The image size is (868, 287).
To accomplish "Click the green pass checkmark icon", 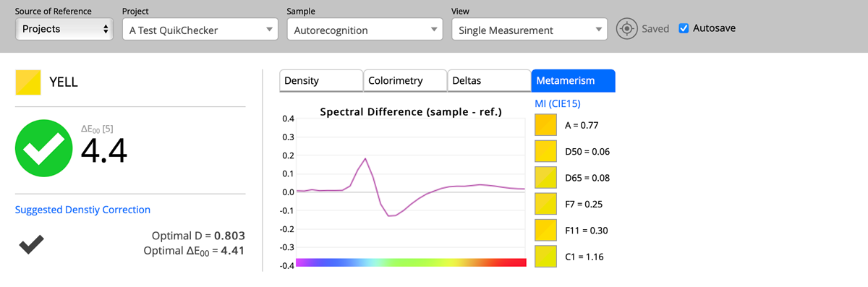I will [43, 148].
